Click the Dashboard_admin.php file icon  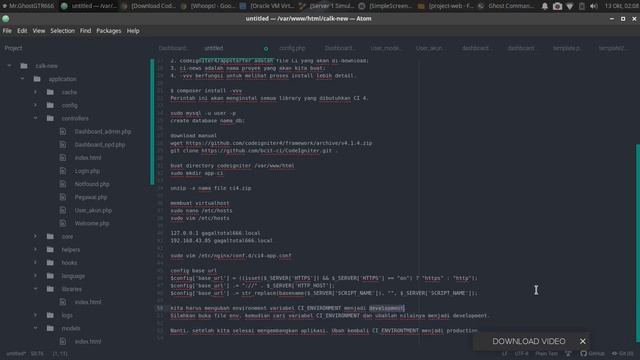click(63, 131)
